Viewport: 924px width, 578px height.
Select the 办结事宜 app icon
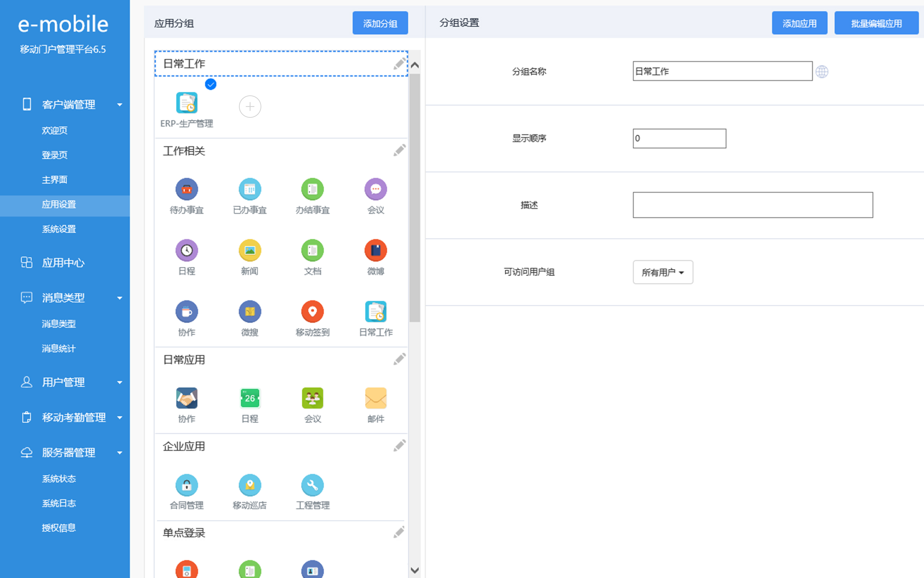point(313,189)
